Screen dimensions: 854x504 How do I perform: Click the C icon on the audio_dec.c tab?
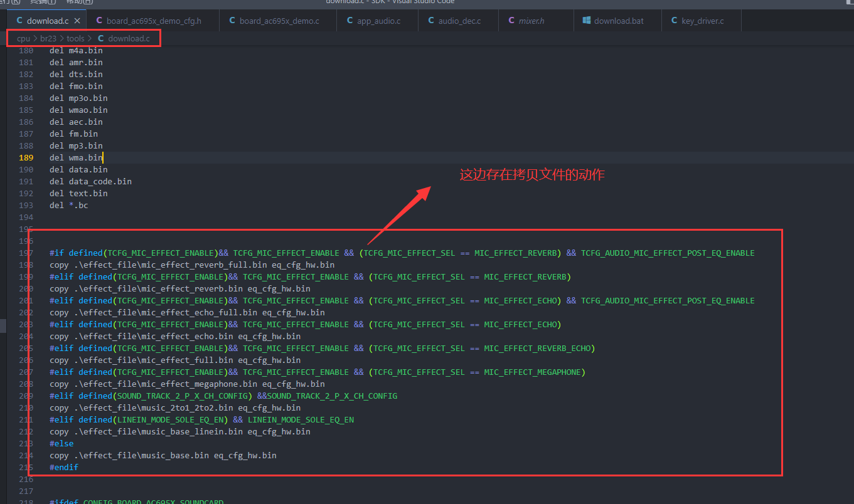431,21
